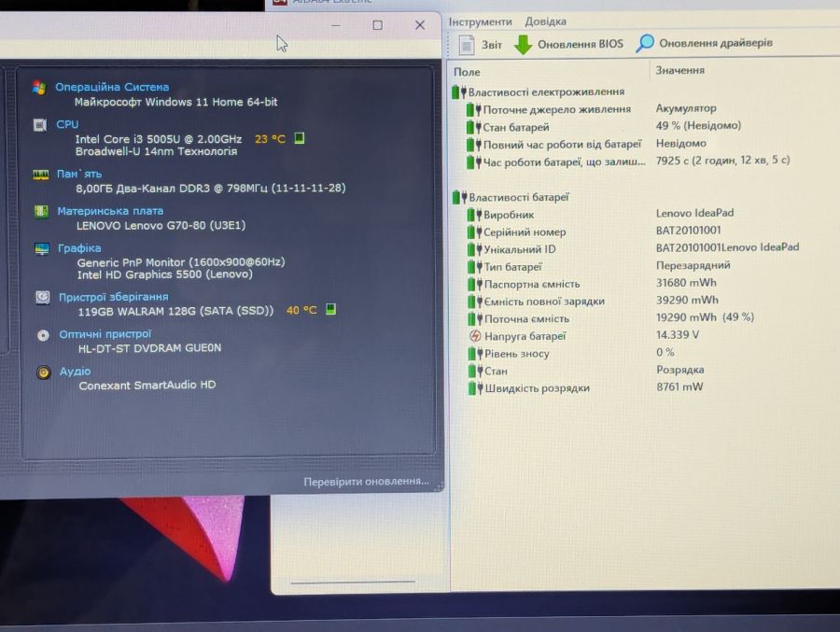The image size is (840, 632).
Task: Click the green SSD temperature indicator at 40 °C
Action: (331, 309)
